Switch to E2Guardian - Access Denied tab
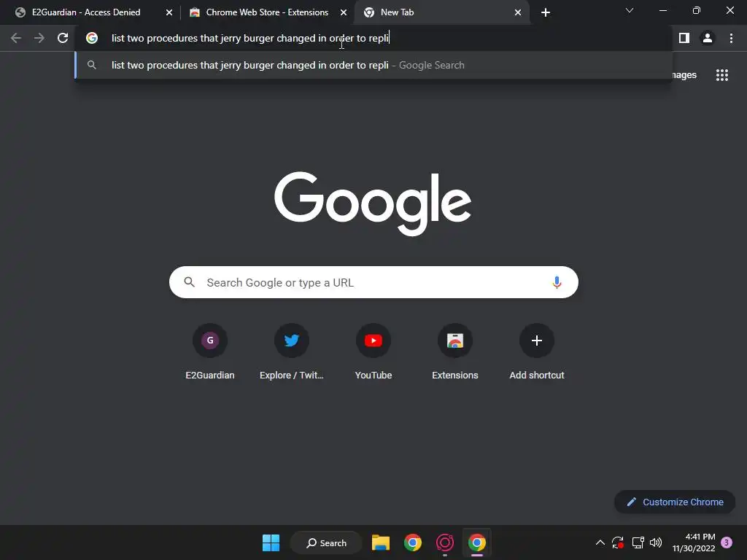This screenshot has width=747, height=560. (96, 12)
